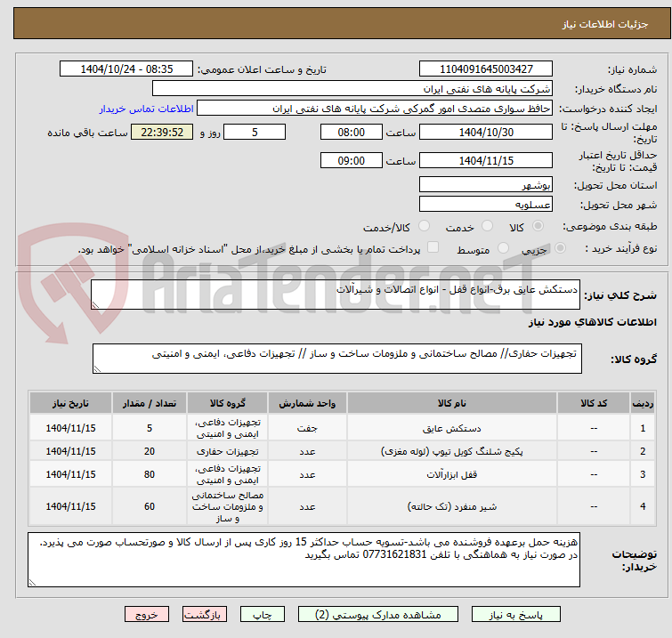Screen dimensions: 672x638
Task: Click the deadline time field 08:00
Action: tap(352, 132)
